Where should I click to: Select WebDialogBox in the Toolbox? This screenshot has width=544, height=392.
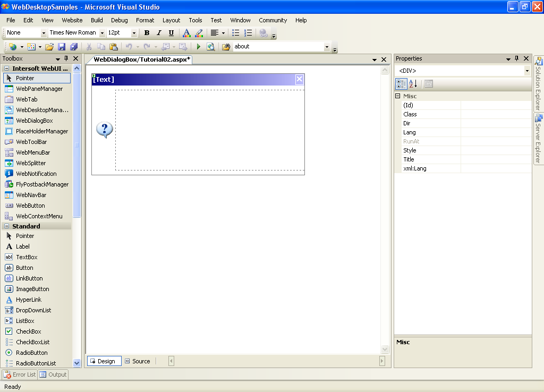[35, 121]
